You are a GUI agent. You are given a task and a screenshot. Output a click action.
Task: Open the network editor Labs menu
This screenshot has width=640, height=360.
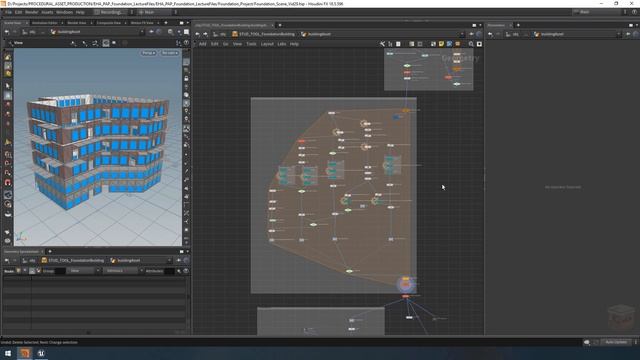click(282, 44)
